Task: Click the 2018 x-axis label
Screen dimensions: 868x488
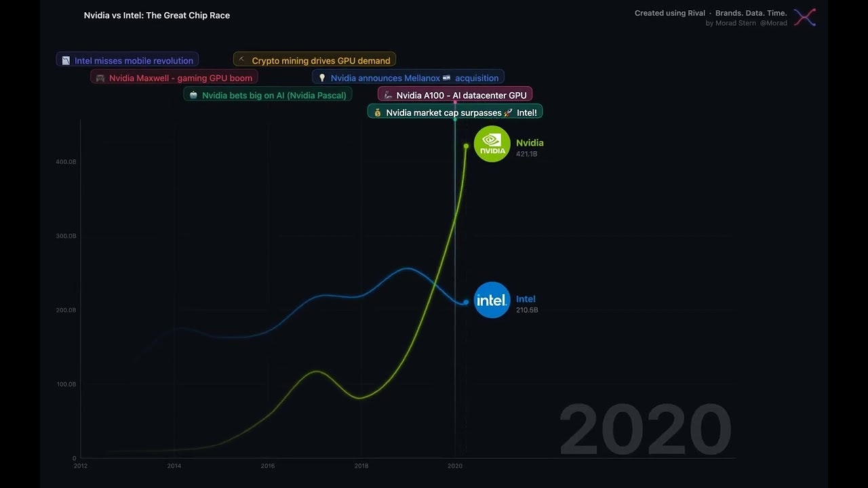Action: coord(361,466)
